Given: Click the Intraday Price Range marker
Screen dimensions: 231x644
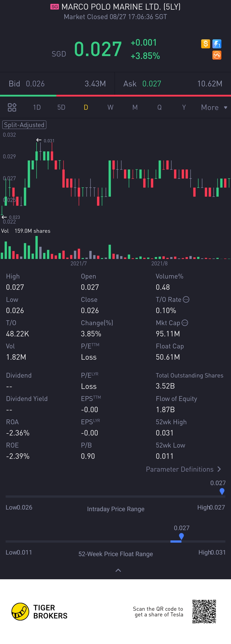Looking at the screenshot, I should (222, 491).
